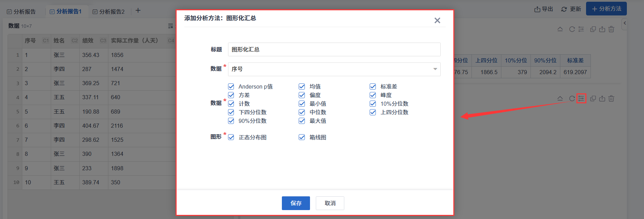Open the 数据 dropdown showing 序号

coord(334,69)
